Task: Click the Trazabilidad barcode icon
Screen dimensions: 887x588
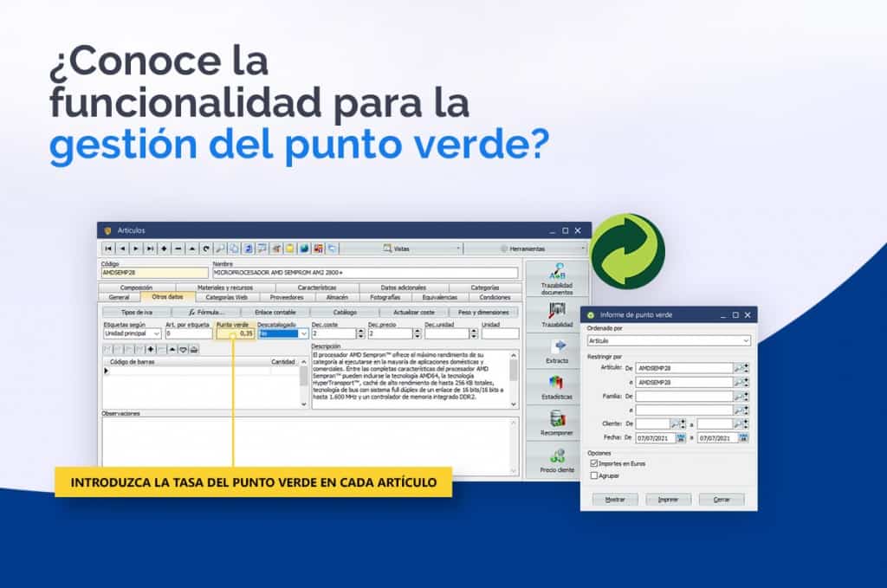Action: click(x=557, y=313)
